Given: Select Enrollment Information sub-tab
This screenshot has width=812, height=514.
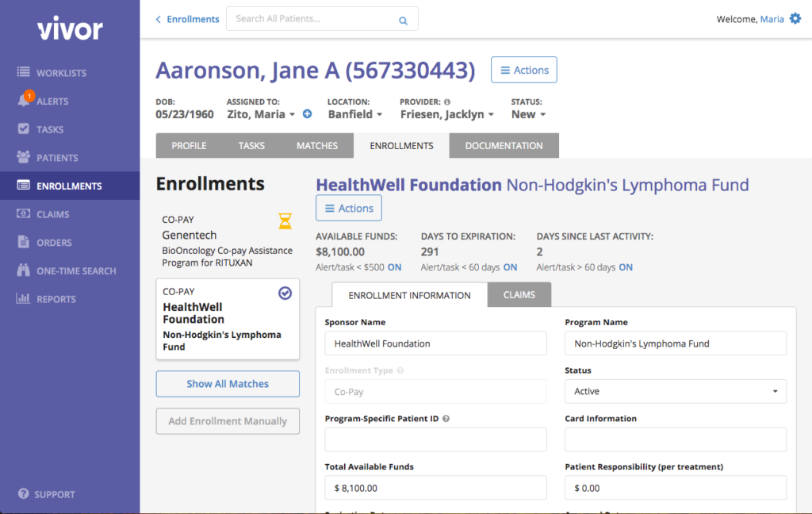Looking at the screenshot, I should [410, 295].
